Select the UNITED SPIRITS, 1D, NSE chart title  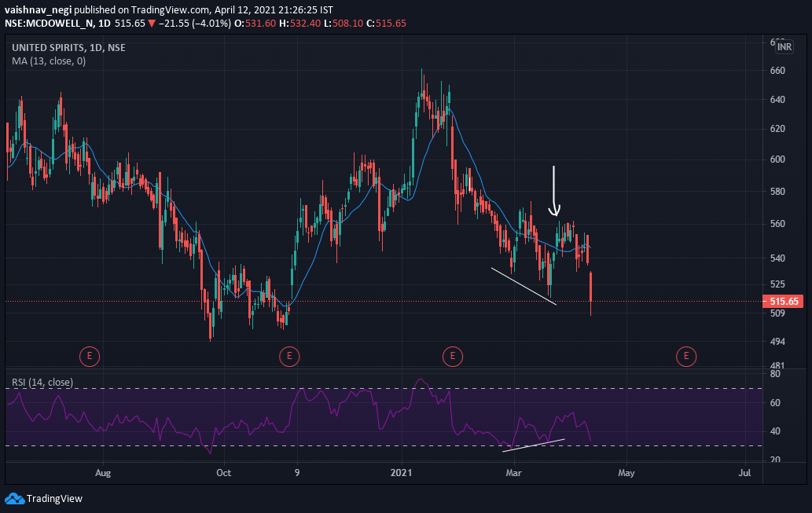point(68,48)
